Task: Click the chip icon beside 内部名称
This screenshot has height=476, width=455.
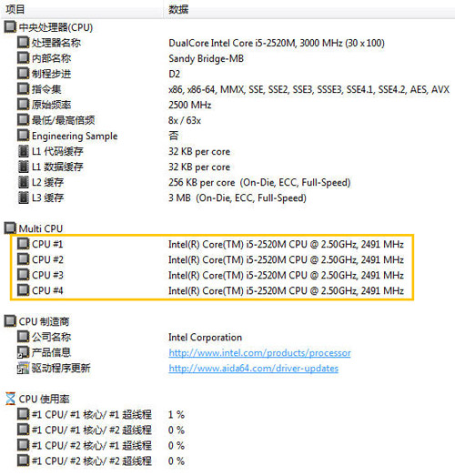Action: pos(23,58)
